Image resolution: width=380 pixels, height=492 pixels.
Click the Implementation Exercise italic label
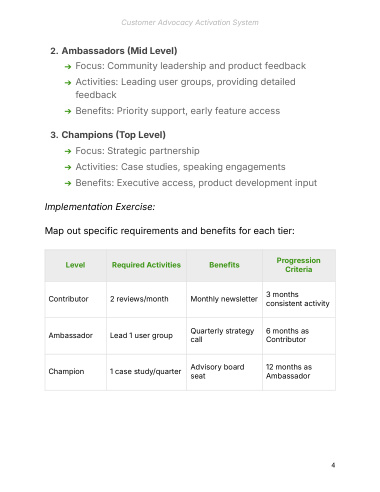click(100, 207)
